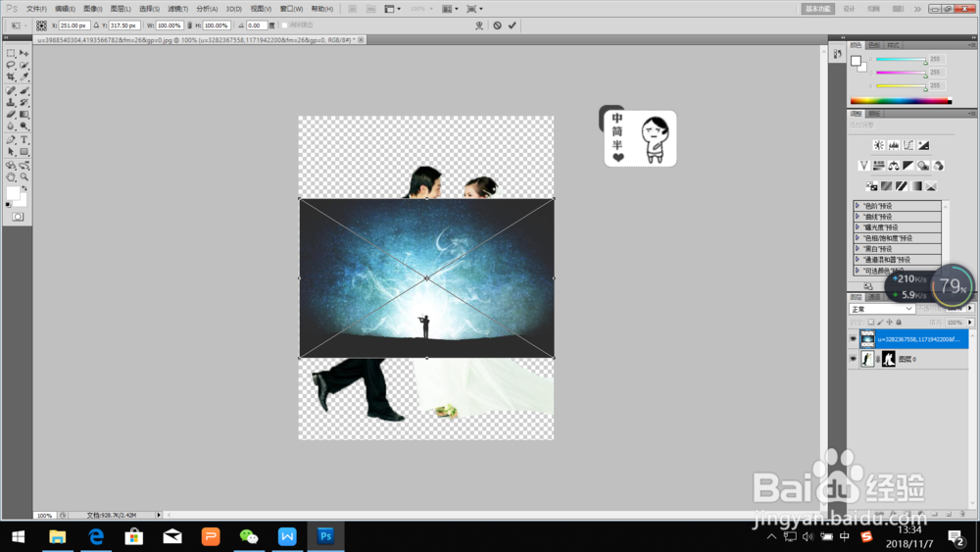Hide 图层 0 via its eye icon
This screenshot has height=552, width=980.
pos(854,359)
